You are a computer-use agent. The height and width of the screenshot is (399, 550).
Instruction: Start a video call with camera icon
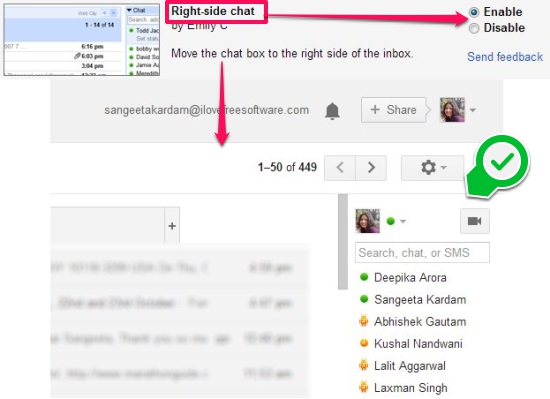point(475,221)
